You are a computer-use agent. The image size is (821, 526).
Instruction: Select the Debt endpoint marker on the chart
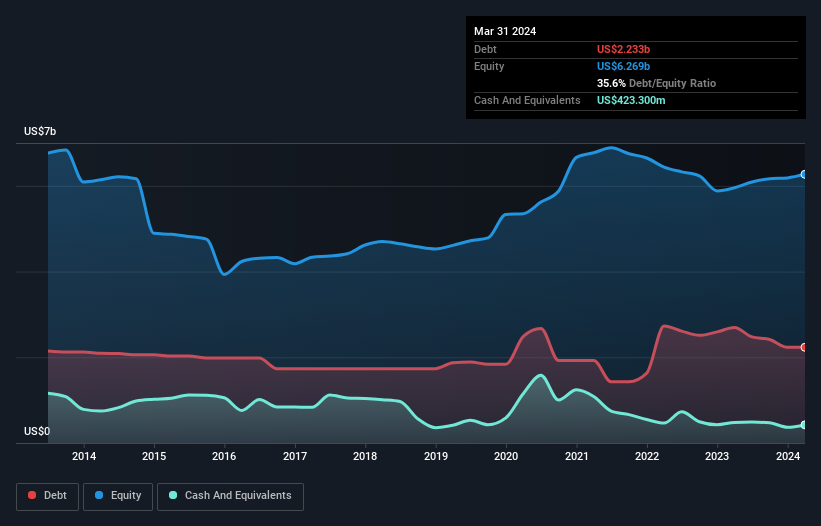pyautogui.click(x=804, y=347)
